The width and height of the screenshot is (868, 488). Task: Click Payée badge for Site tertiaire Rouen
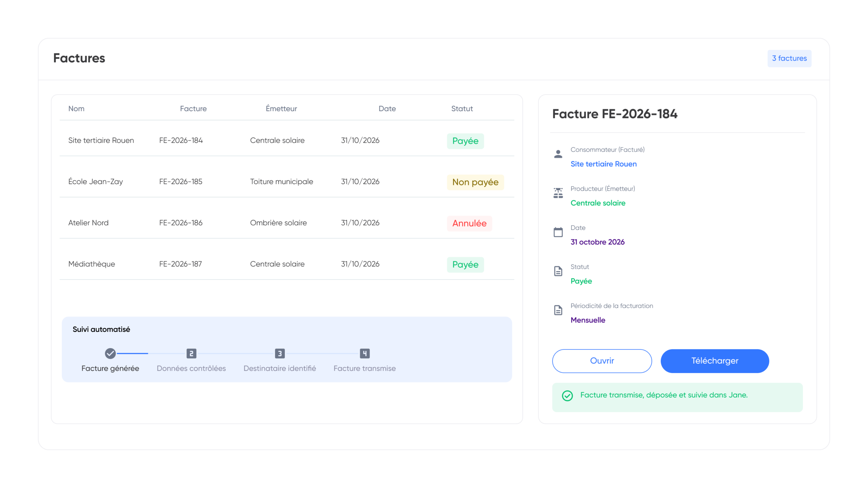click(x=465, y=141)
